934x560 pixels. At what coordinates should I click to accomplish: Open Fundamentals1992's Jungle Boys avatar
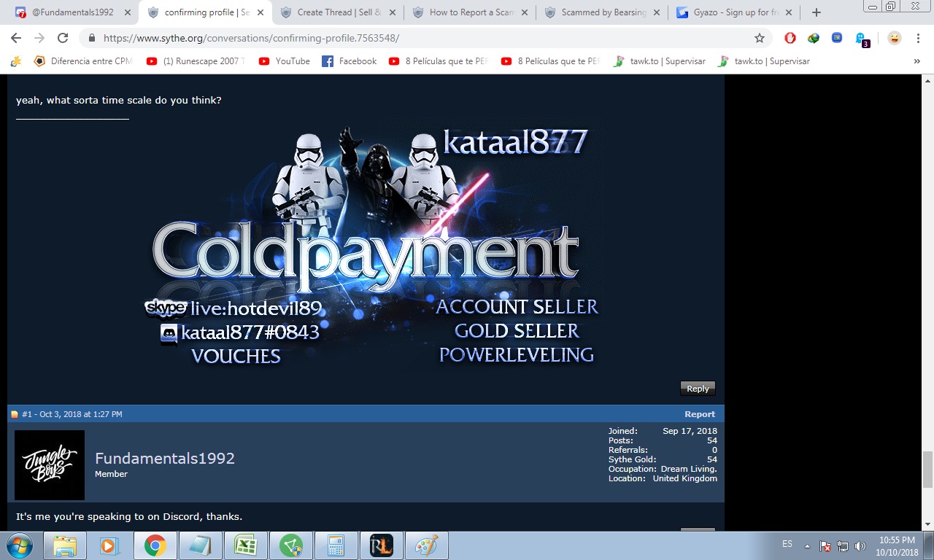50,465
